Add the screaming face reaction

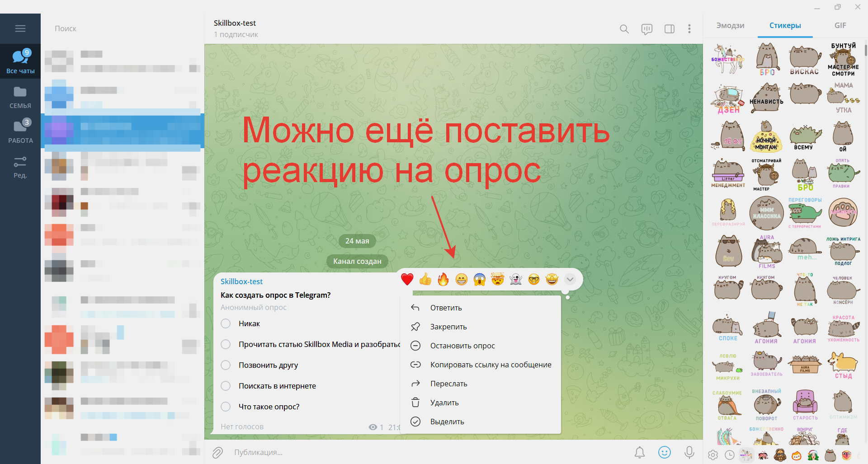[x=480, y=279]
